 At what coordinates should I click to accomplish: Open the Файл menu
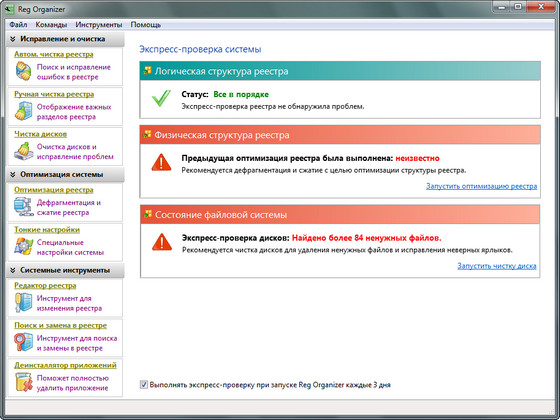pyautogui.click(x=18, y=25)
